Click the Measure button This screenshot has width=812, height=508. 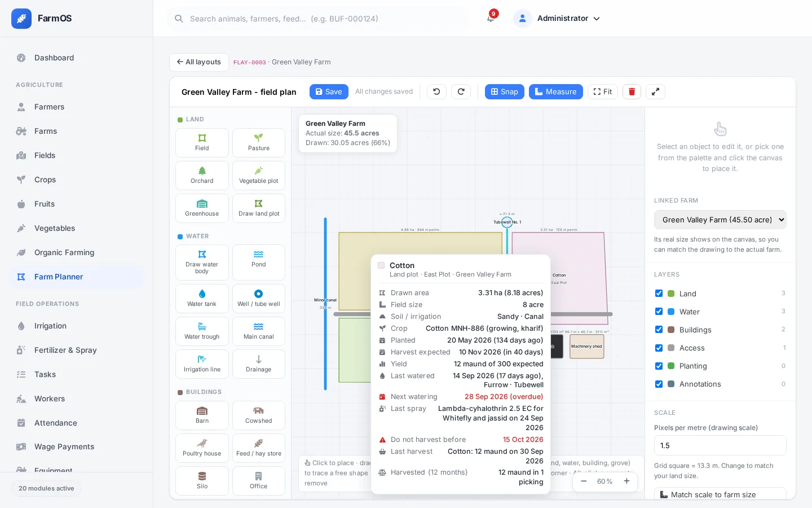pos(556,91)
